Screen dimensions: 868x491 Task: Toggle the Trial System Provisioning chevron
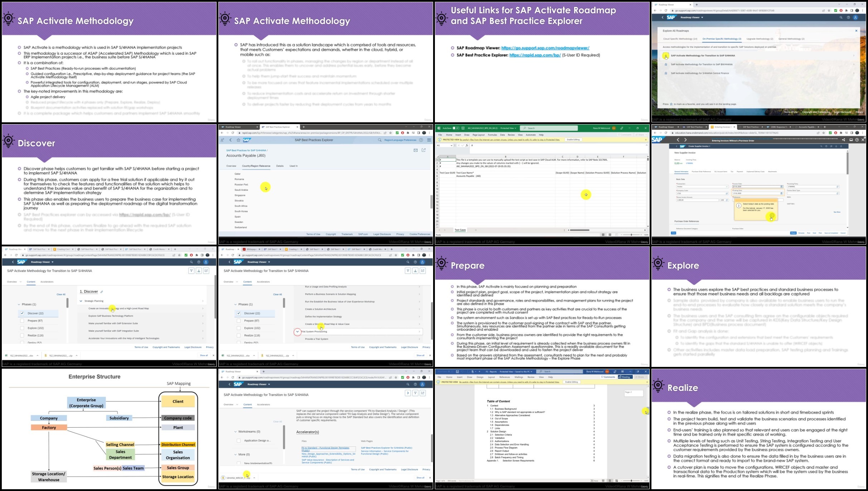tap(297, 332)
